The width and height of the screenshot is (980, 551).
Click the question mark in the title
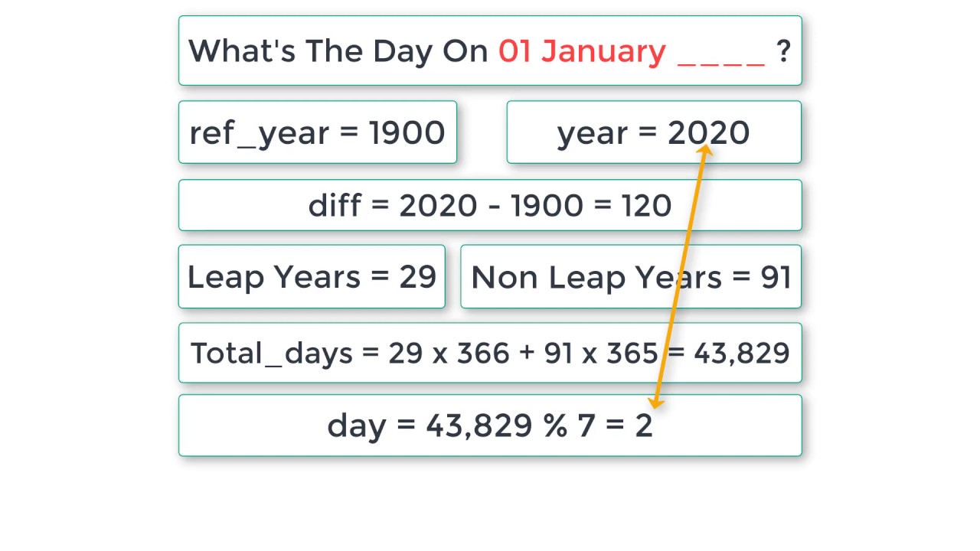[x=782, y=51]
